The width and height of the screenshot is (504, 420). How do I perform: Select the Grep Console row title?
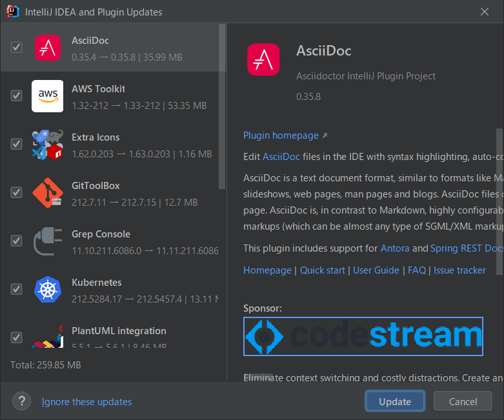(x=101, y=234)
